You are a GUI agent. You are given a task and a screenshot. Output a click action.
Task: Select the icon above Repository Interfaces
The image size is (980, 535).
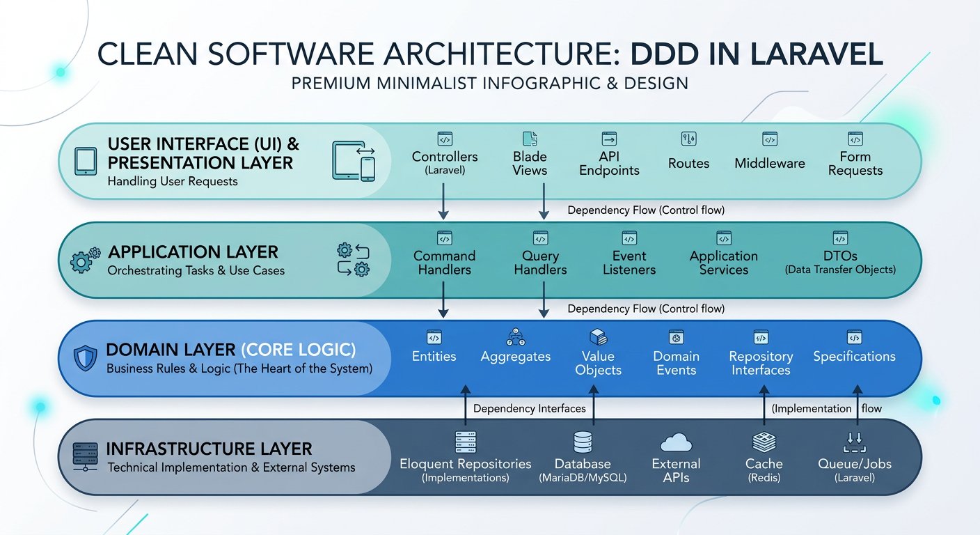click(761, 338)
